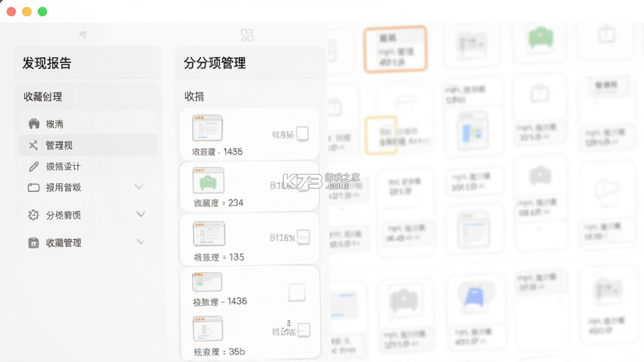Image resolution: width=644 pixels, height=362 pixels.
Task: Open the window thumbnail on the 35b card
Action: [x=208, y=328]
